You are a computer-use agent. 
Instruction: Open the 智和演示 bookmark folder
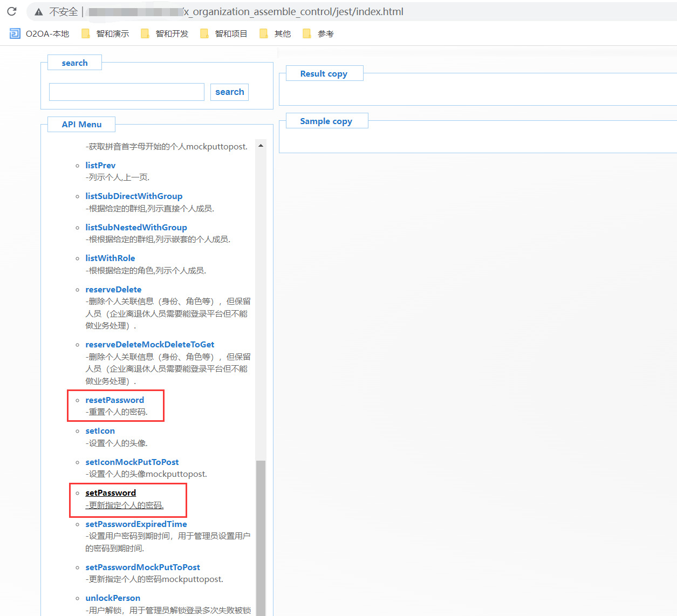(x=105, y=33)
